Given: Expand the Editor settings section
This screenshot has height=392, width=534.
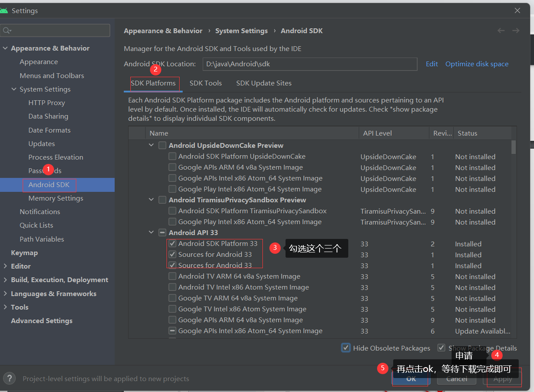Looking at the screenshot, I should pyautogui.click(x=5, y=266).
